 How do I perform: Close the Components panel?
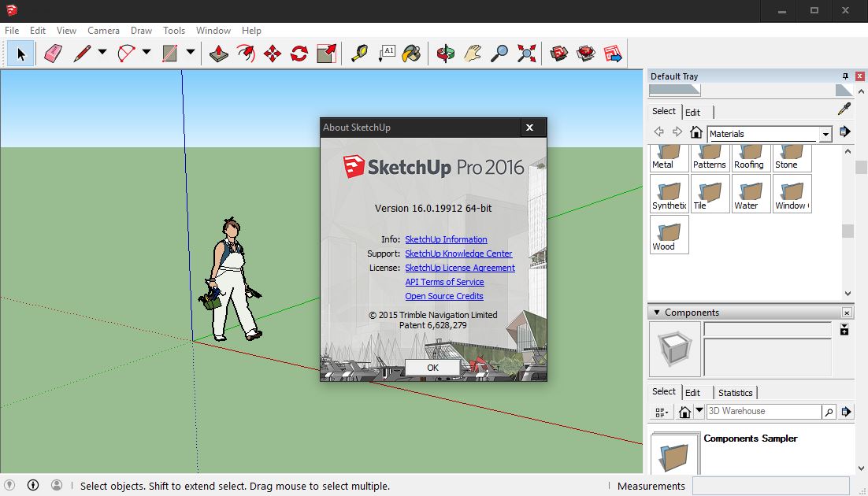(x=847, y=313)
